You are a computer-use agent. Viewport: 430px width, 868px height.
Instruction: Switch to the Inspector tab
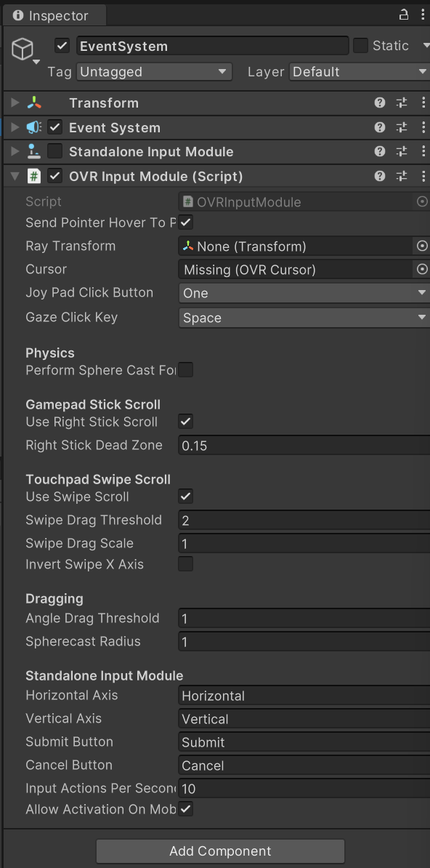(54, 15)
